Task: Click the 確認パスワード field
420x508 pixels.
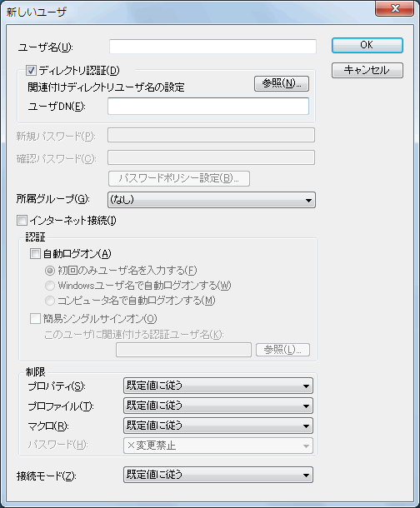Action: (x=211, y=157)
